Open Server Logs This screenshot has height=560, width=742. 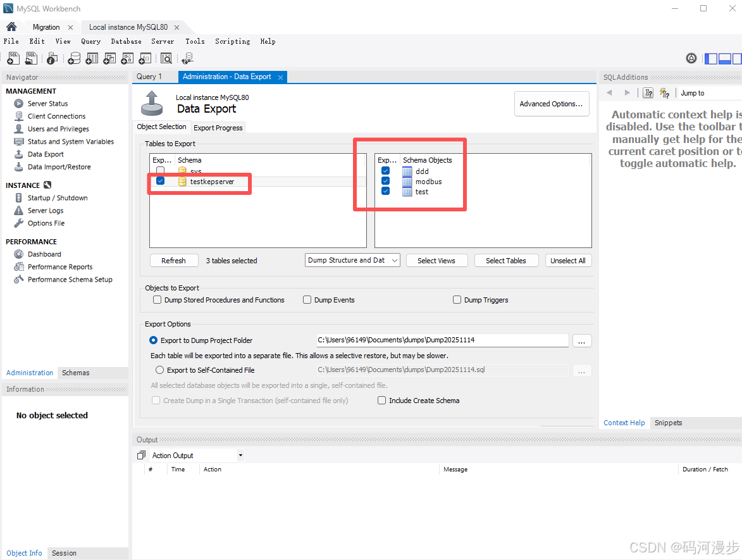pos(46,211)
